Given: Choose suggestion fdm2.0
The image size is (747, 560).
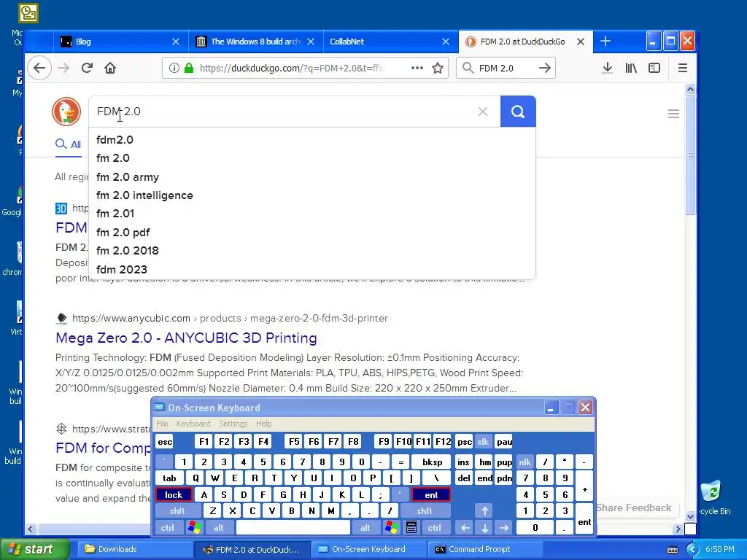Looking at the screenshot, I should click(312, 140).
